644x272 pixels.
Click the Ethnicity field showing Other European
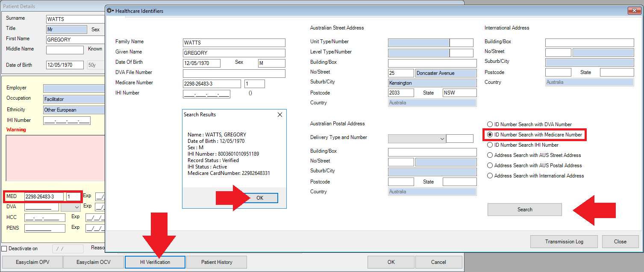pos(74,110)
